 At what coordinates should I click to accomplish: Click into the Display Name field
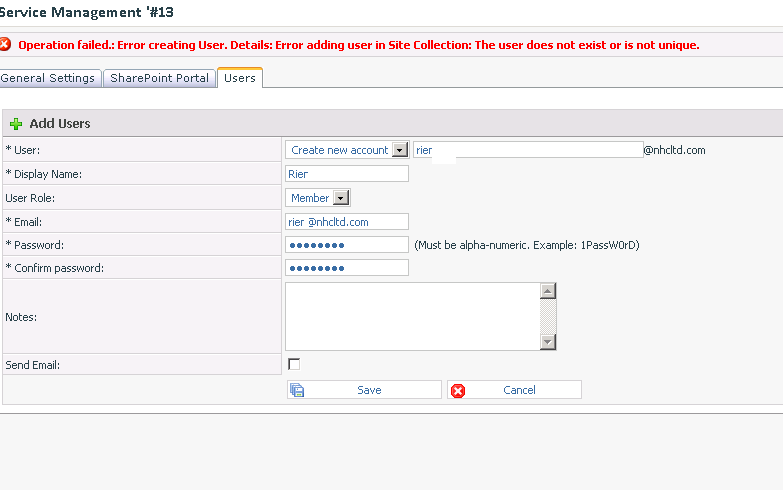[x=347, y=174]
